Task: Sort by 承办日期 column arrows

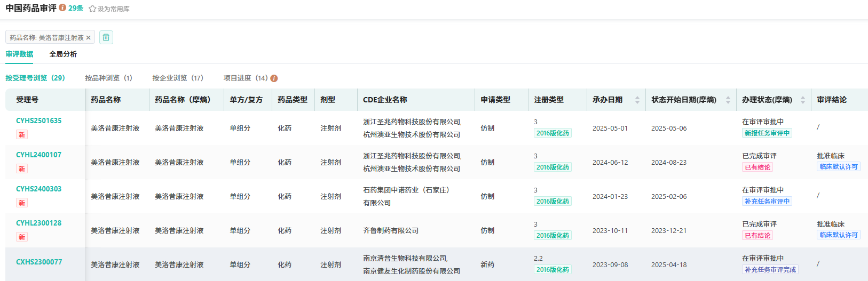Action: [637, 100]
